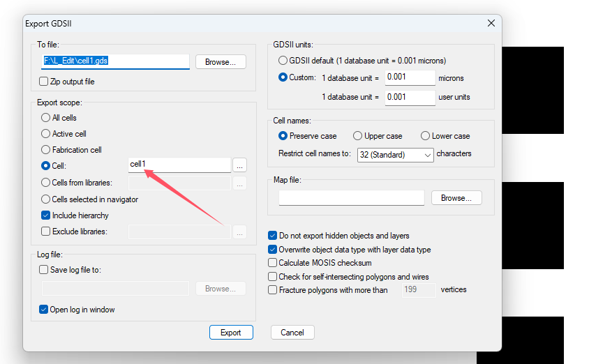Screen dimensions: 589x364
Task: Click the Export button
Action: [231, 333]
